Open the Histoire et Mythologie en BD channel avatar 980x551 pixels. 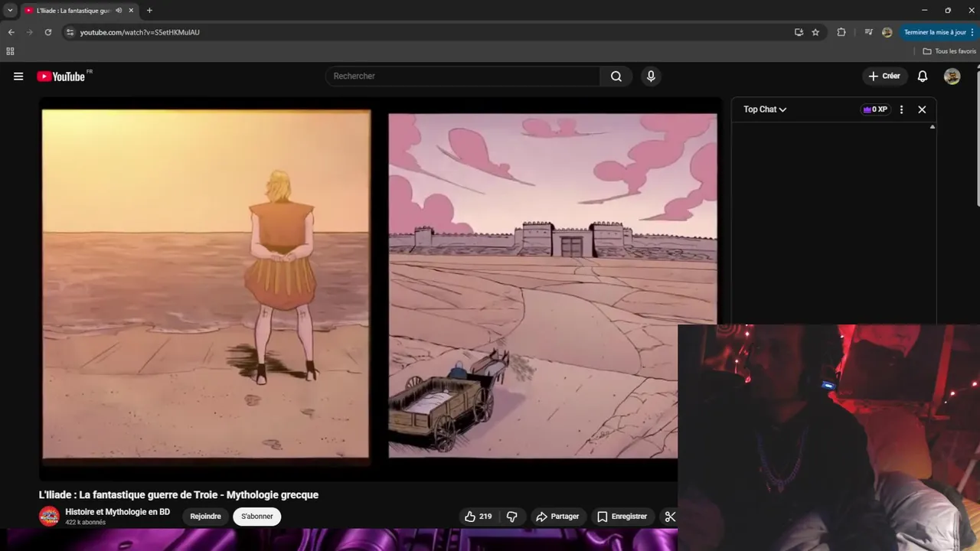coord(49,517)
